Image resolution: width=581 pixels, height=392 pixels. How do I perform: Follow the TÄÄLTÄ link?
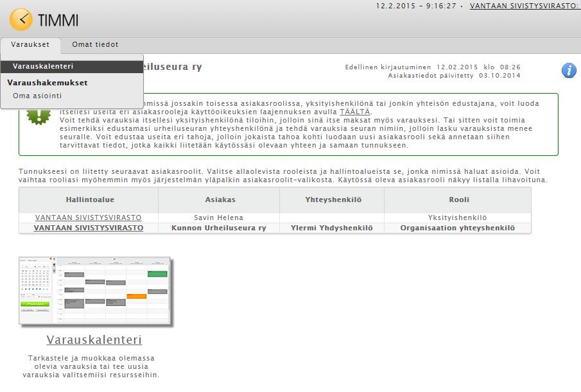tap(355, 112)
